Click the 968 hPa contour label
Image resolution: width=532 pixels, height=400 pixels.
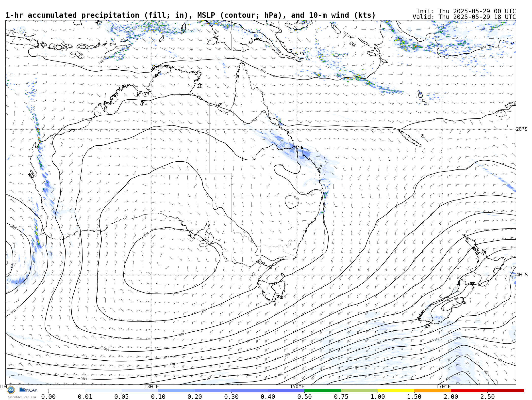447,379
